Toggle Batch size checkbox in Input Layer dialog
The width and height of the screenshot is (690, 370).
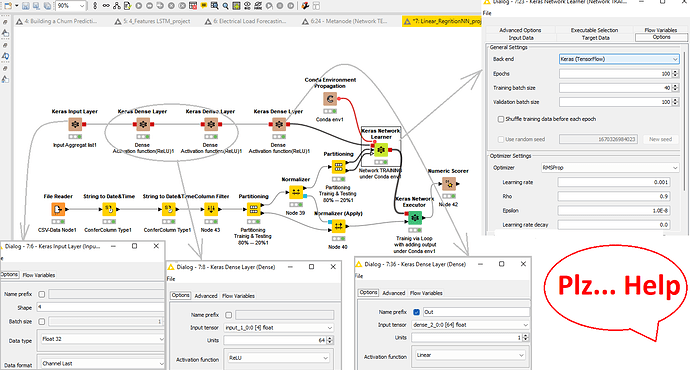point(42,322)
